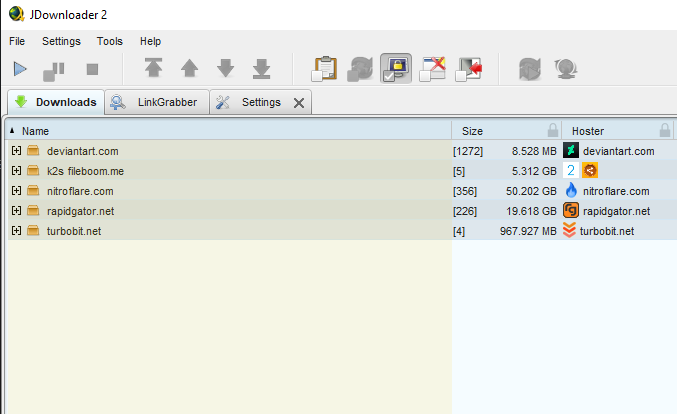The image size is (677, 414).
Task: Click the lock icon in Size column
Action: (553, 130)
